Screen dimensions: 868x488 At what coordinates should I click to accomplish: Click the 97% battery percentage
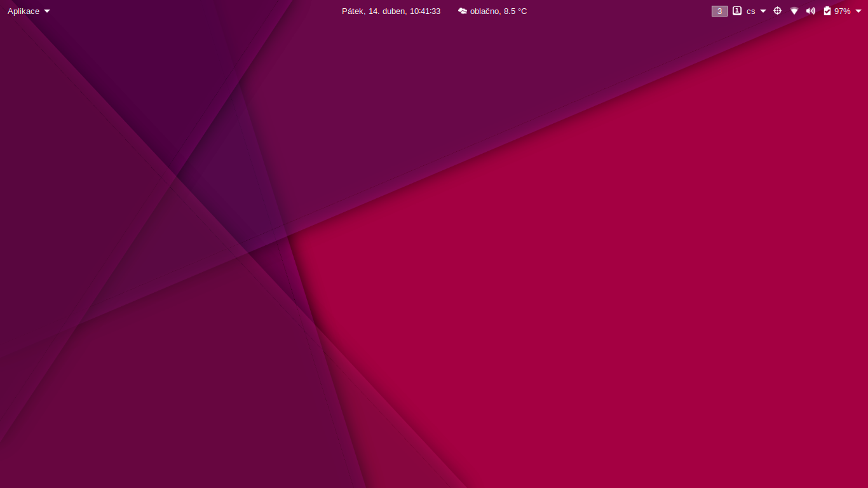[x=843, y=11]
